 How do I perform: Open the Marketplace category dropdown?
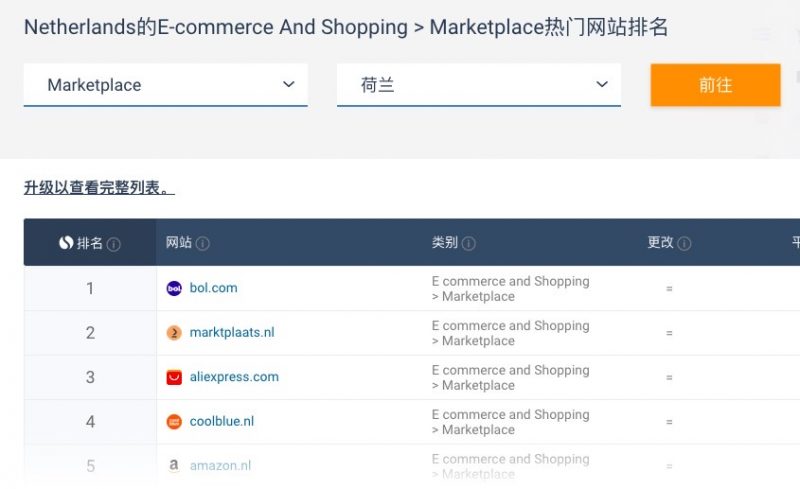coord(165,85)
